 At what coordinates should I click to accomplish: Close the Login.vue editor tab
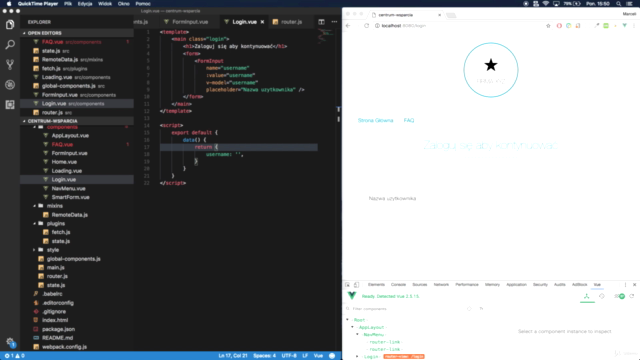tap(262, 22)
